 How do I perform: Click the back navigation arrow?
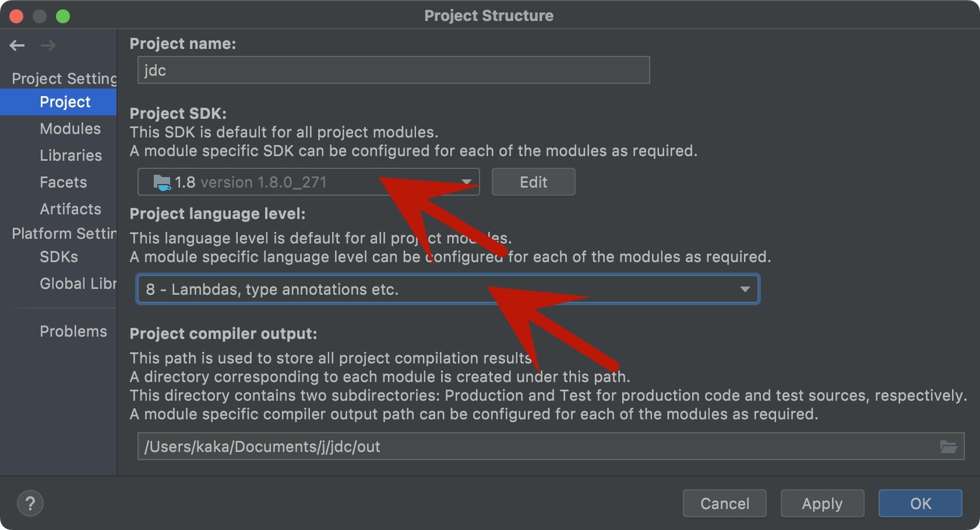pos(17,45)
